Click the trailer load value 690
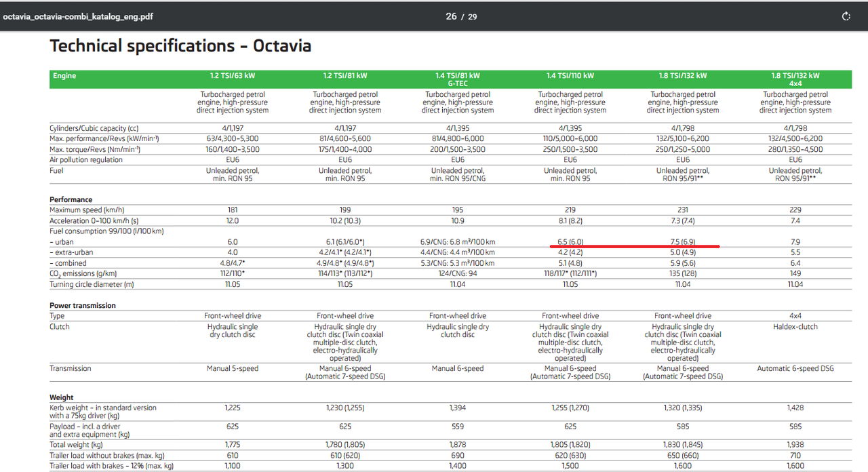Image resolution: width=868 pixels, height=472 pixels. 458,456
